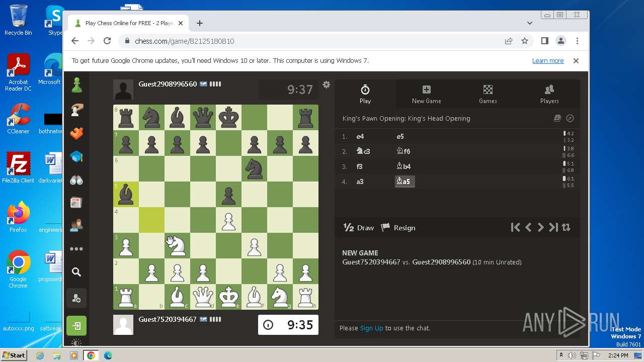The image size is (644, 362).
Task: Click the white pawn on e4
Action: click(x=228, y=220)
